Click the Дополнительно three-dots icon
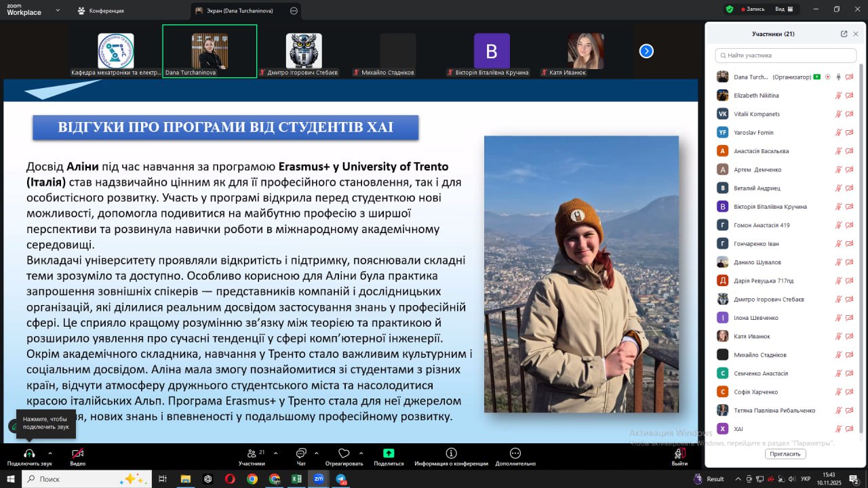The height and width of the screenshot is (488, 868). coord(515,453)
